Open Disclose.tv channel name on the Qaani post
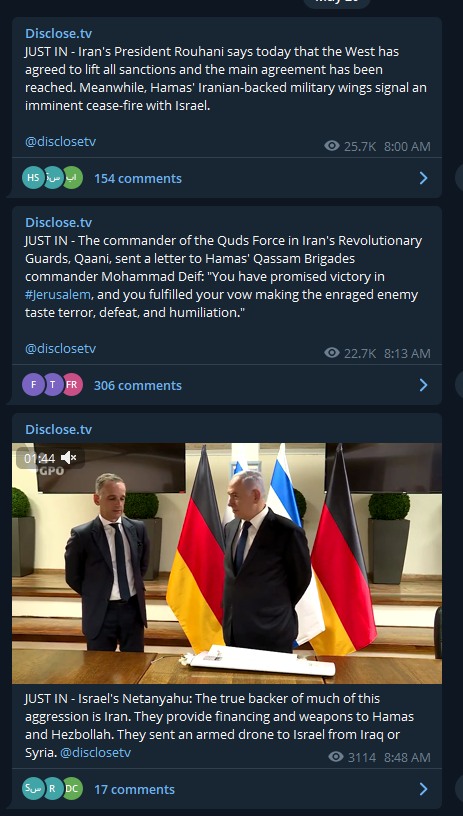463x816 pixels. 58,223
